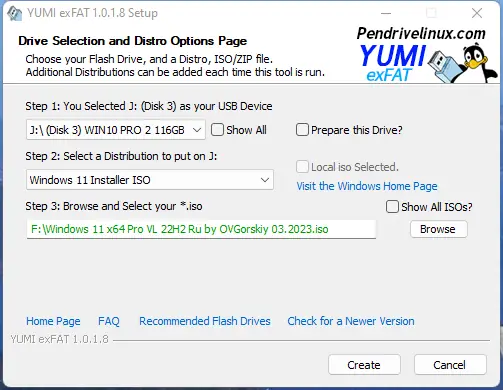
Task: Click the ISO file path field
Action: [201, 229]
